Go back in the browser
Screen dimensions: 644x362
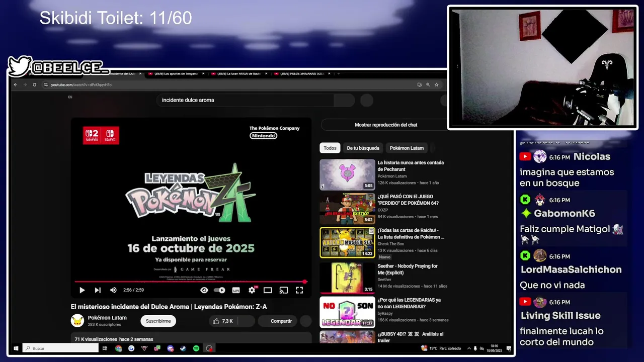(x=16, y=84)
